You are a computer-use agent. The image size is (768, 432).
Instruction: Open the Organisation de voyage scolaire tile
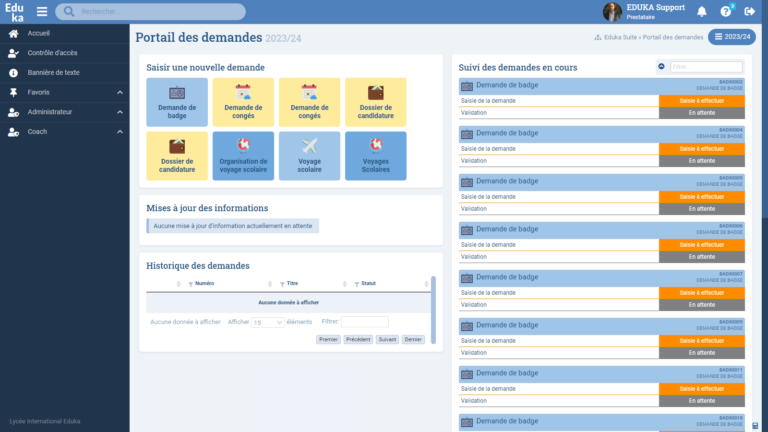click(243, 156)
